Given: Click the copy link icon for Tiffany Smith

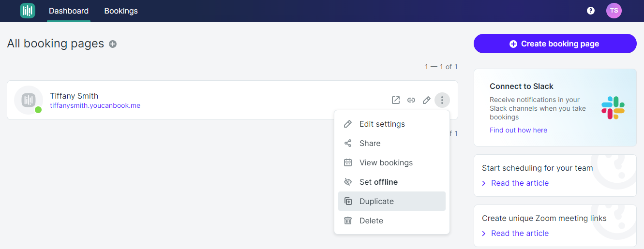Looking at the screenshot, I should coord(411,100).
